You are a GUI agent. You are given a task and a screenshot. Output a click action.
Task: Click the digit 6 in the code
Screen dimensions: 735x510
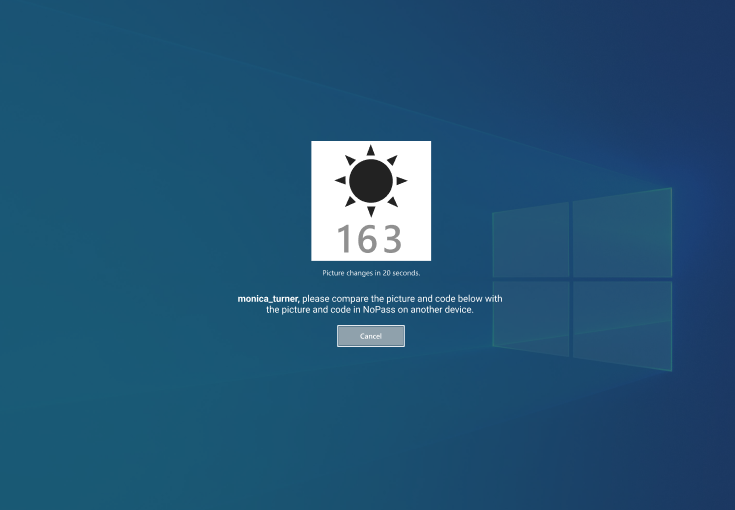[x=368, y=240]
